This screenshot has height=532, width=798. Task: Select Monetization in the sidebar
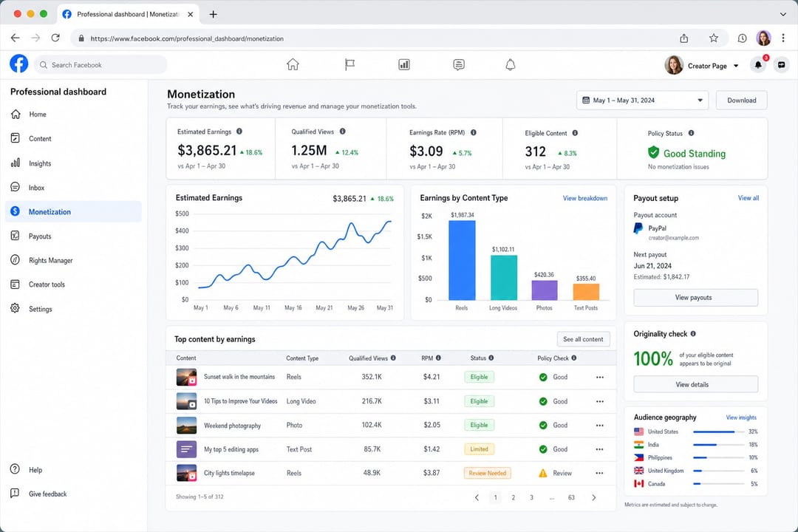[73, 212]
